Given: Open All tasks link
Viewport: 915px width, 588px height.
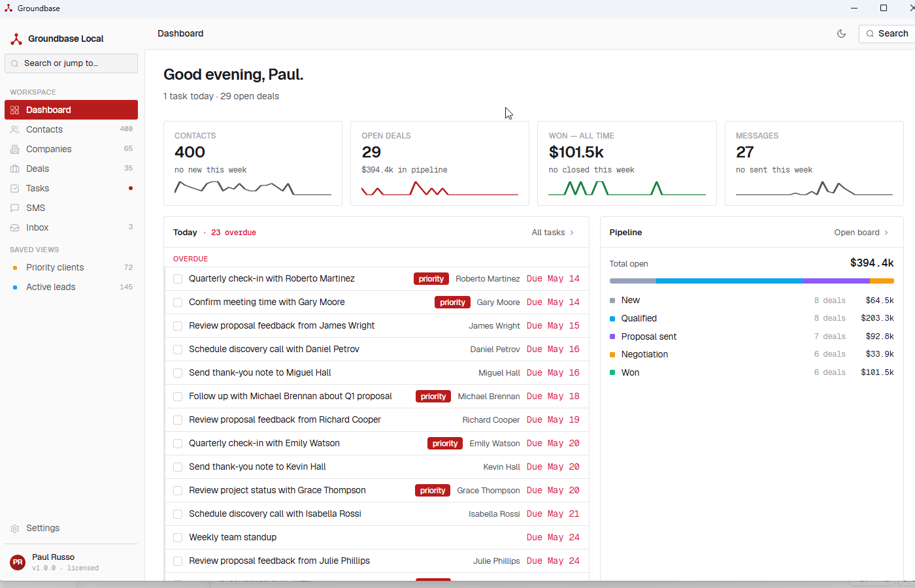Looking at the screenshot, I should pos(553,233).
